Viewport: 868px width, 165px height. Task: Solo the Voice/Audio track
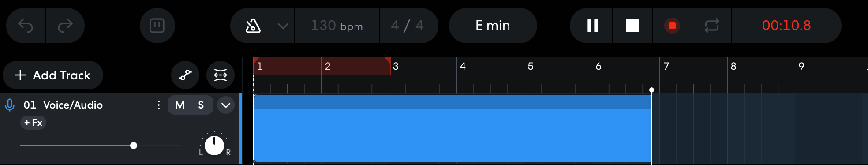click(x=201, y=105)
